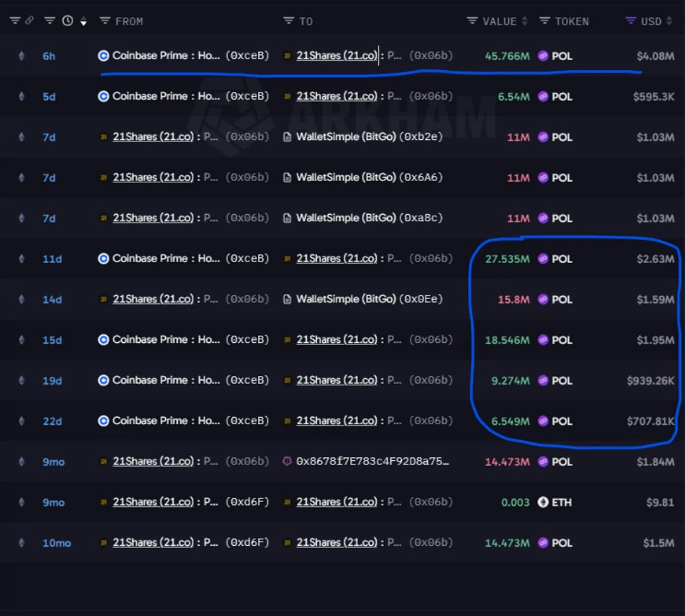
Task: Open the FROM column filter
Action: click(x=105, y=21)
